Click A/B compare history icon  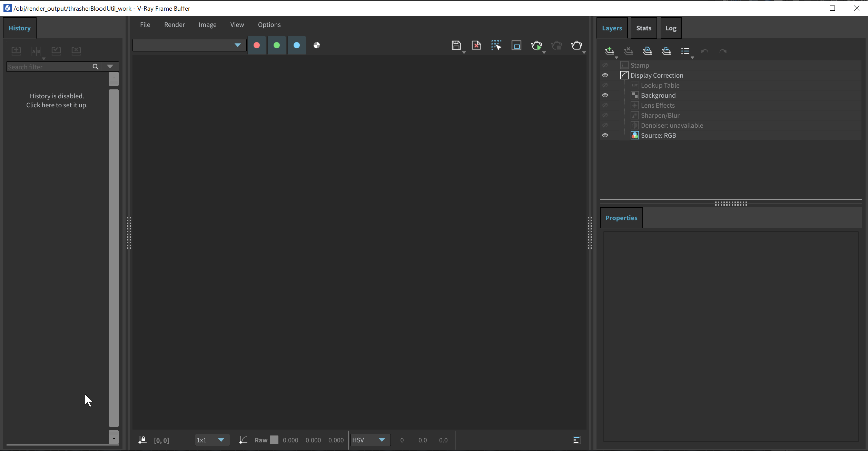(36, 51)
